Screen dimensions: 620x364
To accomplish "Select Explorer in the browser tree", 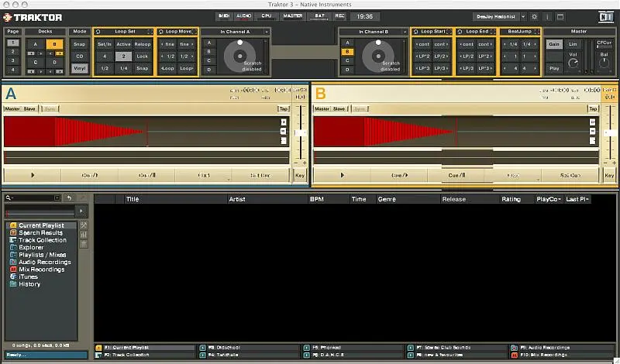I will [x=31, y=247].
